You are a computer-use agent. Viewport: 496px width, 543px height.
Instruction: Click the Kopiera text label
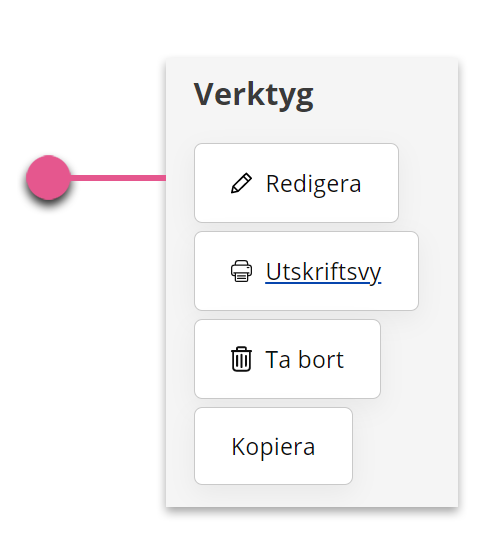tap(273, 447)
